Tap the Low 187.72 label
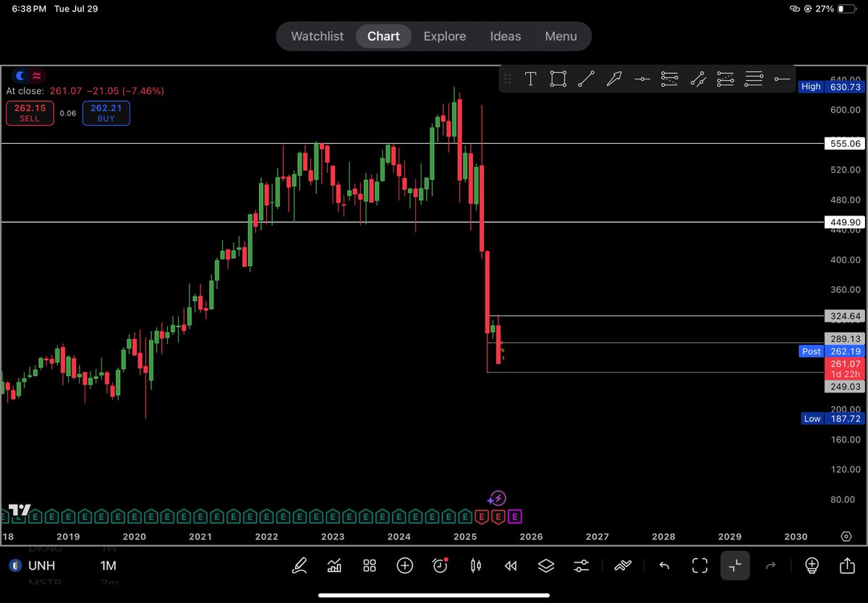 pyautogui.click(x=833, y=418)
